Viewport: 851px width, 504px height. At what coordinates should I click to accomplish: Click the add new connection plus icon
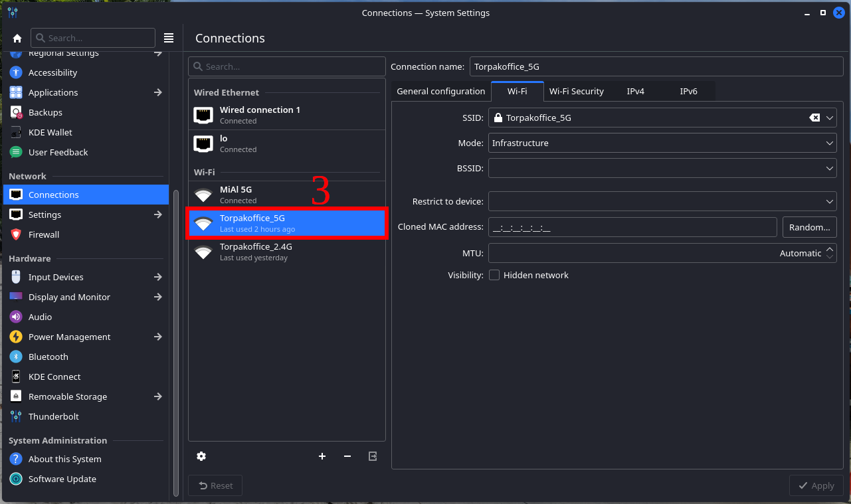pyautogui.click(x=322, y=456)
